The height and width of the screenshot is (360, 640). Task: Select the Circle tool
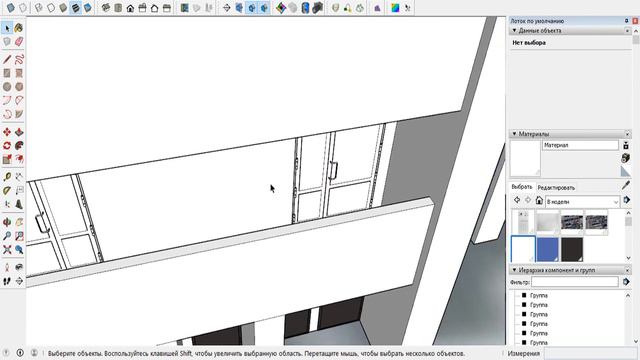(7, 87)
